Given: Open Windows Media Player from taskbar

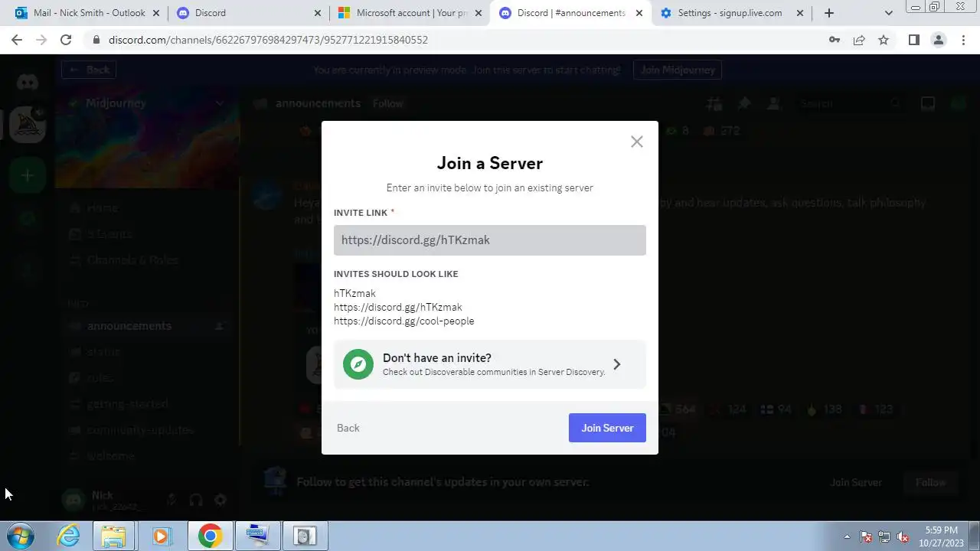Looking at the screenshot, I should 161,536.
